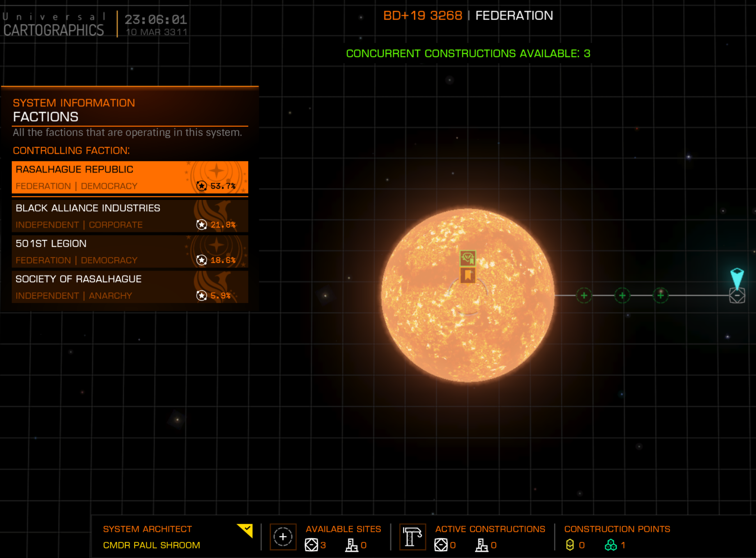Click the Active Constructions label
Image resolution: width=756 pixels, height=558 pixels.
pyautogui.click(x=490, y=529)
